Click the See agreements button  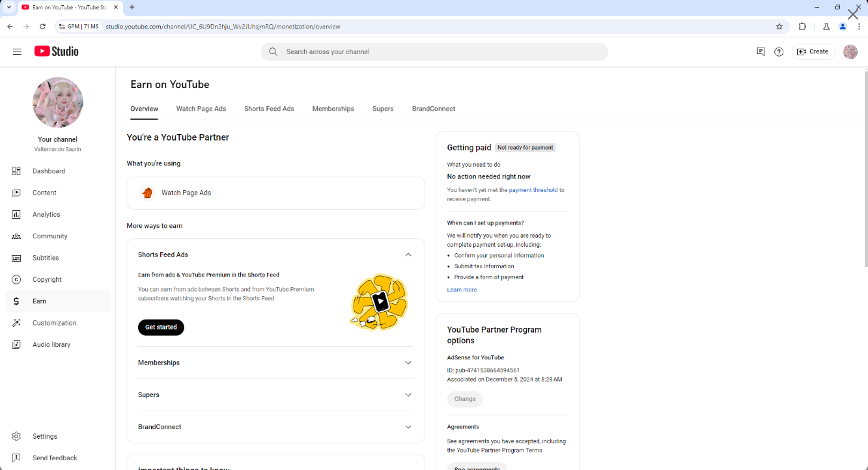[477, 467]
